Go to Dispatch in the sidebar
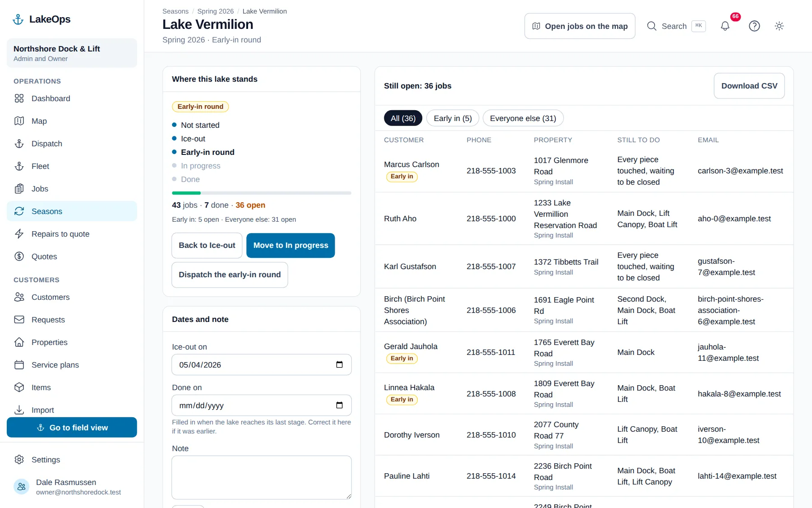The image size is (812, 508). coord(72,144)
